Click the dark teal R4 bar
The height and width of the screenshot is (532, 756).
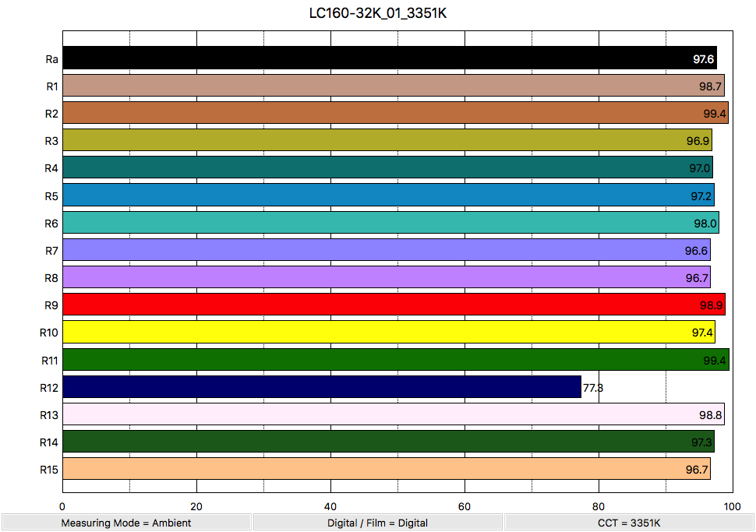coord(387,167)
